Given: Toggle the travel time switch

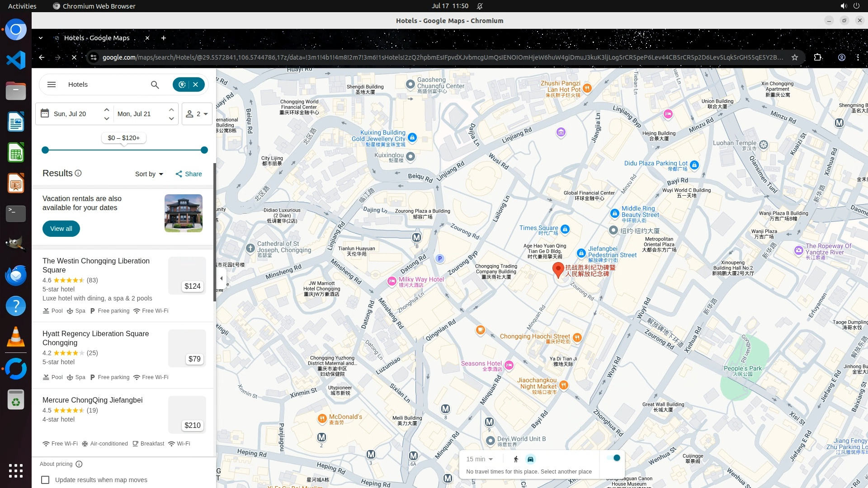Looking at the screenshot, I should tap(613, 458).
